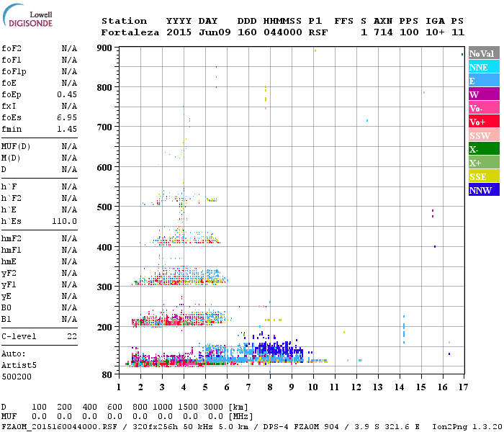Click the Jun09 date in header
This screenshot has width=504, height=432.
click(x=215, y=32)
